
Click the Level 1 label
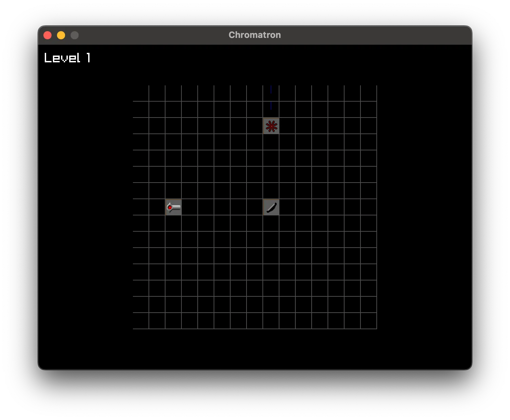(x=67, y=58)
